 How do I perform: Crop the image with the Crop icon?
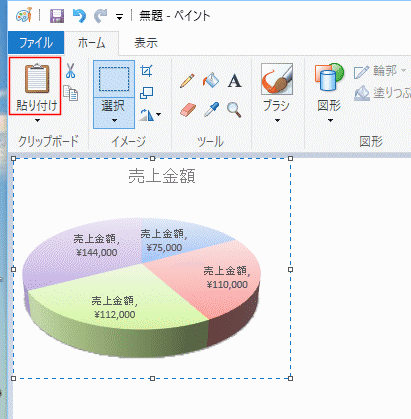pos(146,71)
